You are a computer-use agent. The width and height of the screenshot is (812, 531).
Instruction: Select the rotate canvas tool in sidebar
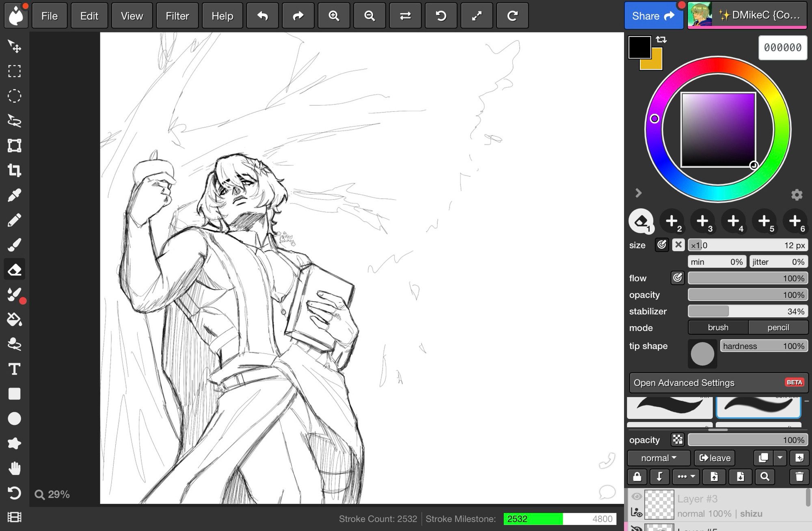[x=15, y=493]
